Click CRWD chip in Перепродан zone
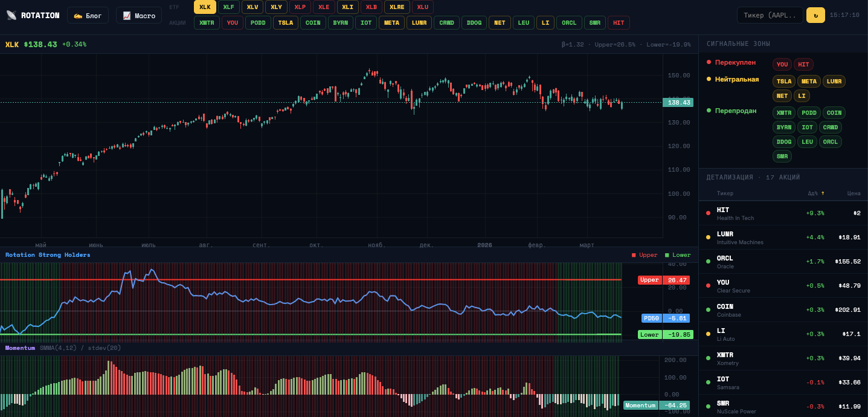This screenshot has width=868, height=417. [x=831, y=128]
